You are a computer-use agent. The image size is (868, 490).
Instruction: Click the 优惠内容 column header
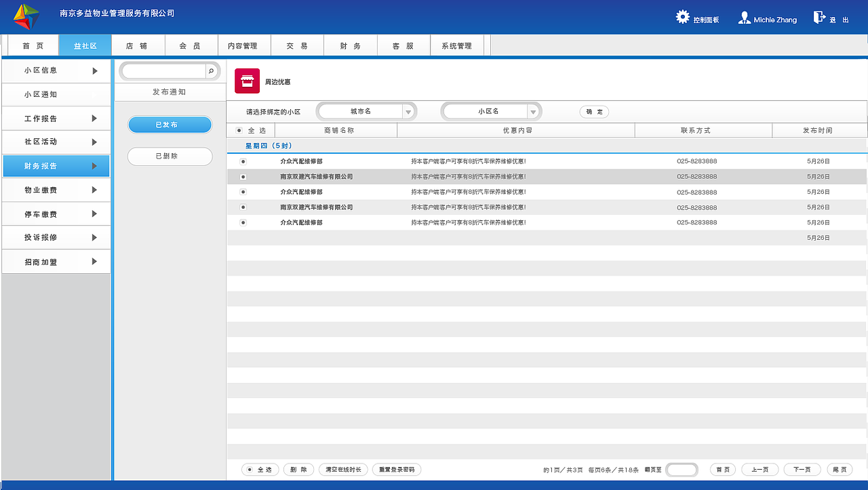517,130
